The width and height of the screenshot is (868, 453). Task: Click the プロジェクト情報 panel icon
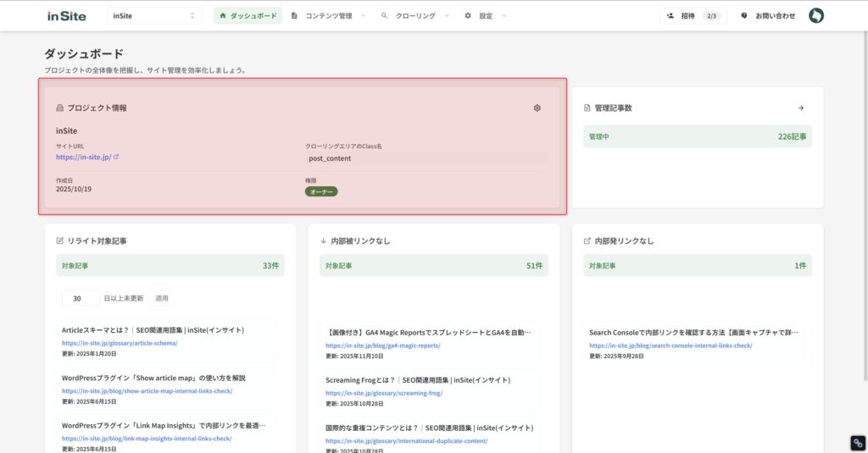coord(60,108)
